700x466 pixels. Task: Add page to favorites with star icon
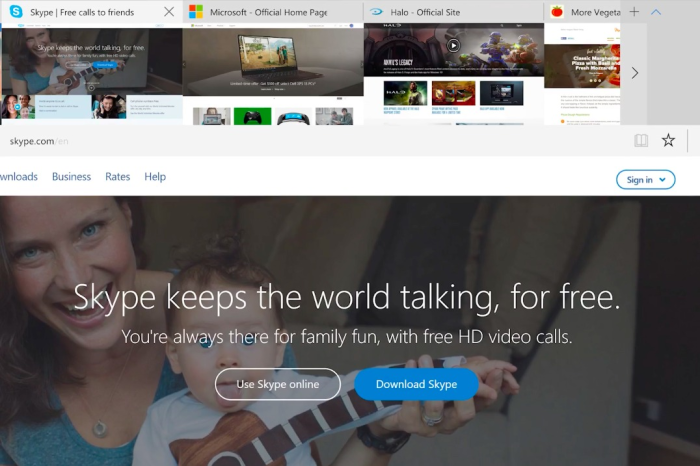click(x=668, y=141)
